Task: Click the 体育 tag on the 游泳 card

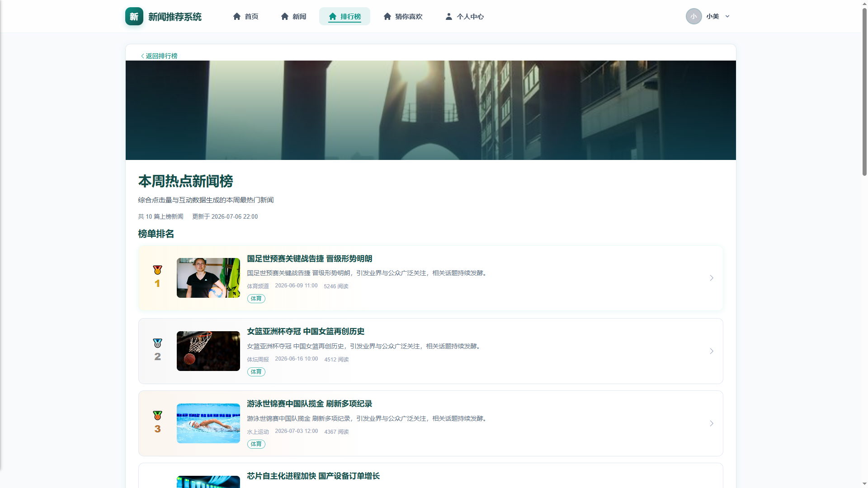Action: tap(256, 444)
